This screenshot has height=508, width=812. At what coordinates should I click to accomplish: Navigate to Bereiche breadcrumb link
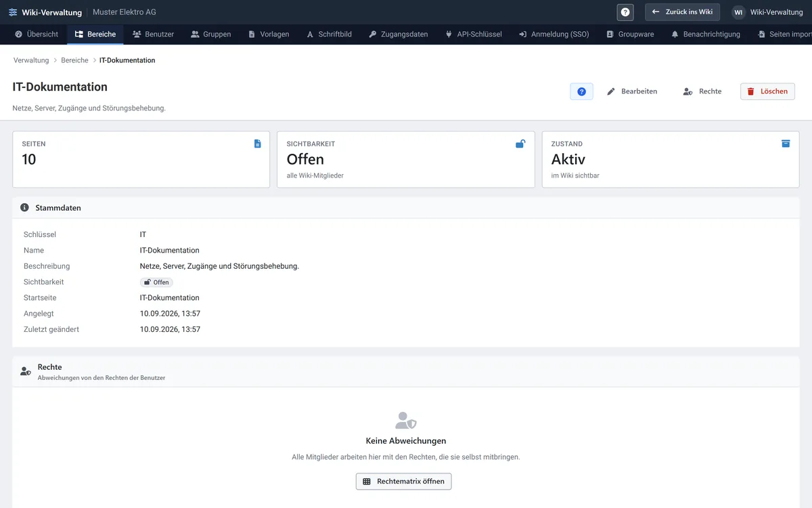tap(74, 60)
